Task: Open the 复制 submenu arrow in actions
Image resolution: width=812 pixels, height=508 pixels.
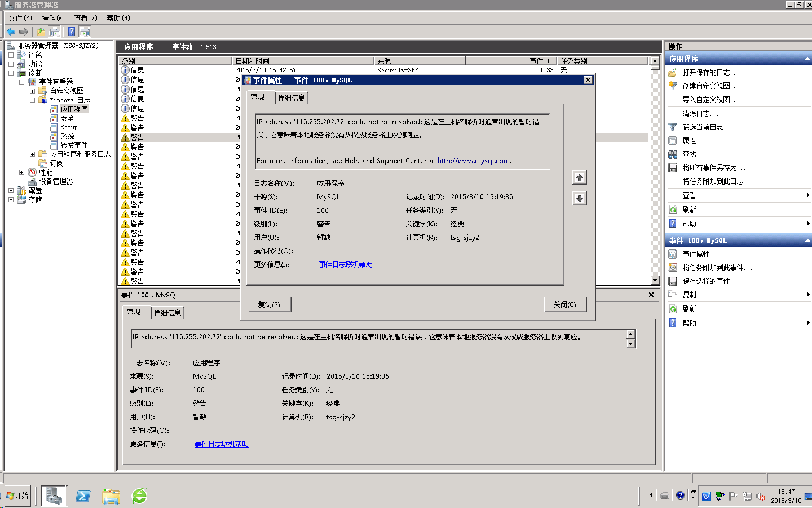Action: [808, 295]
